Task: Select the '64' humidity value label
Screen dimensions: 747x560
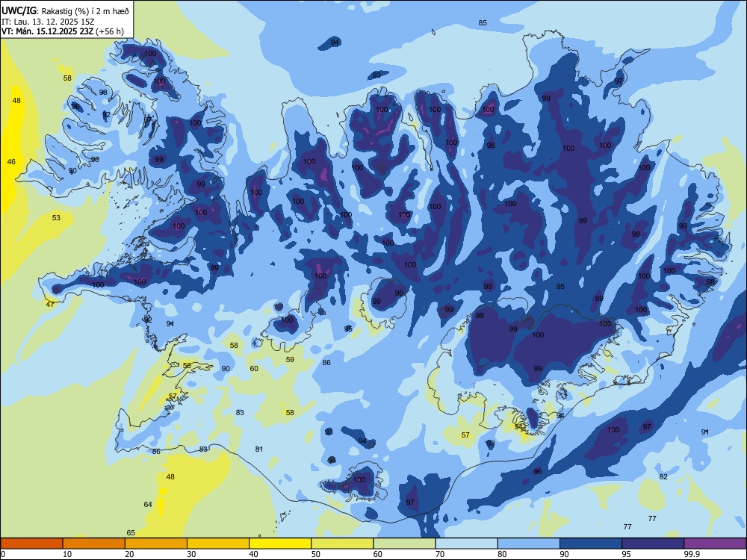Action: pyautogui.click(x=148, y=504)
